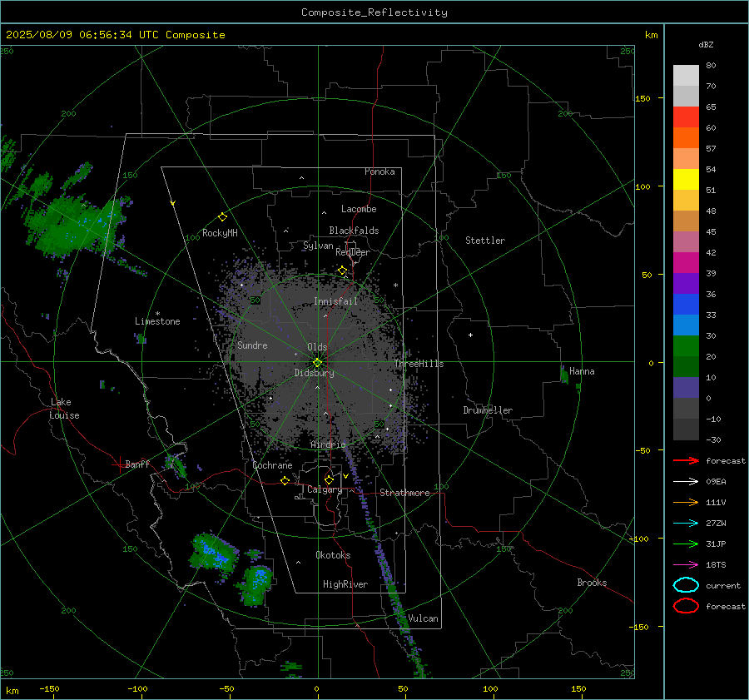Click the orange 111V arrow in legend

click(686, 502)
